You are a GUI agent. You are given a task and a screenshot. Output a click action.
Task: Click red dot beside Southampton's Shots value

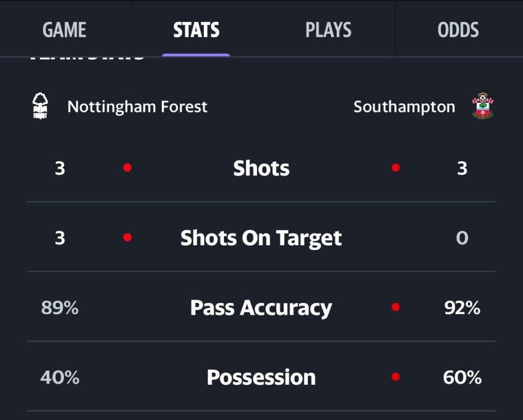[x=396, y=167]
